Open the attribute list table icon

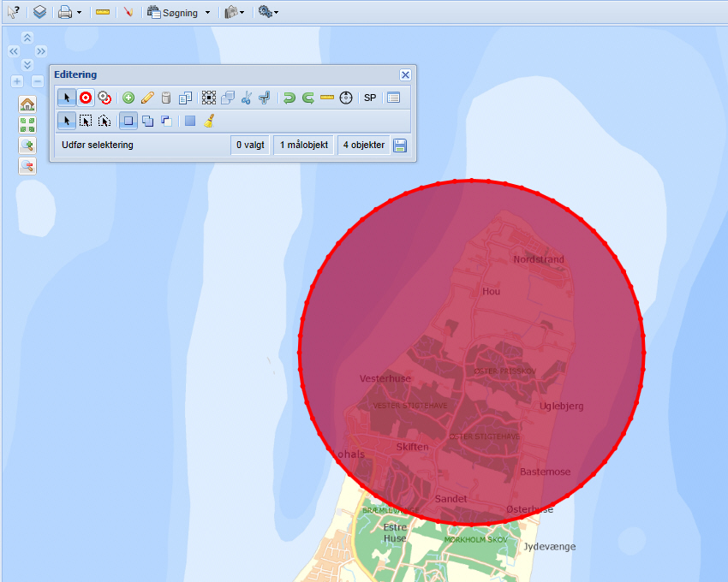[394, 98]
